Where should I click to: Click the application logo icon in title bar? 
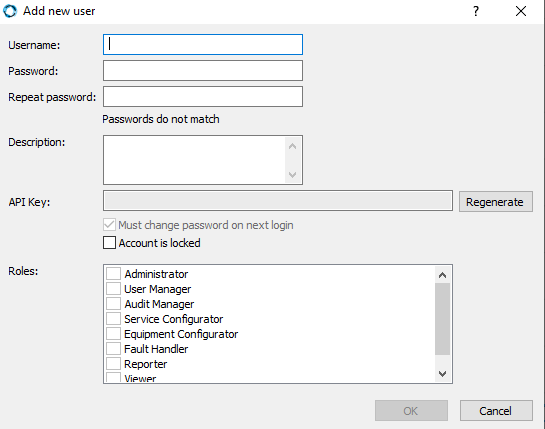[10, 11]
